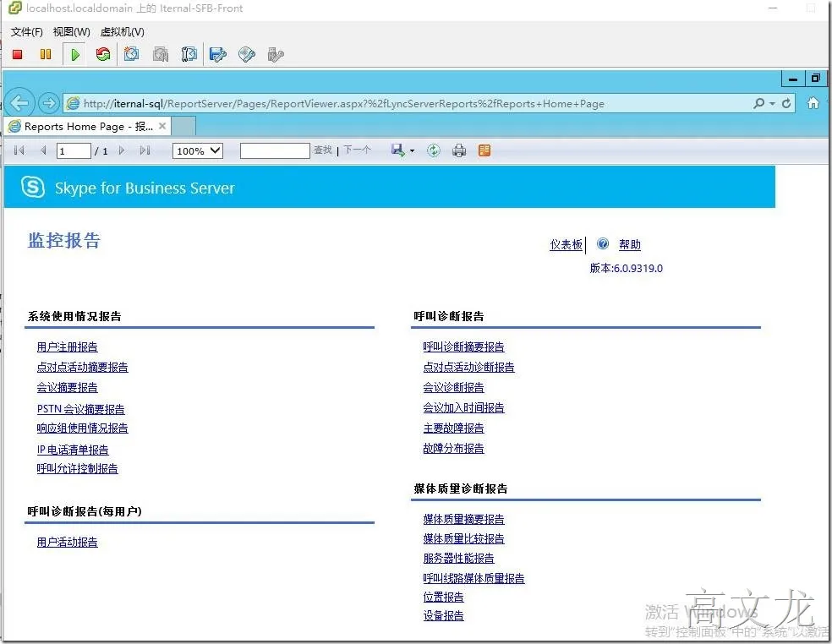Open the 虚拟机(V) menu
The width and height of the screenshot is (832, 644).
(123, 31)
